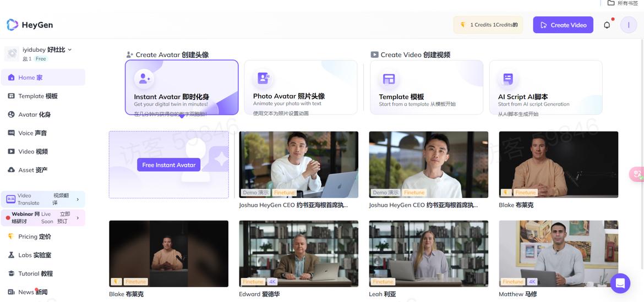
Task: Open Tutorial in sidebar
Action: (x=43, y=273)
